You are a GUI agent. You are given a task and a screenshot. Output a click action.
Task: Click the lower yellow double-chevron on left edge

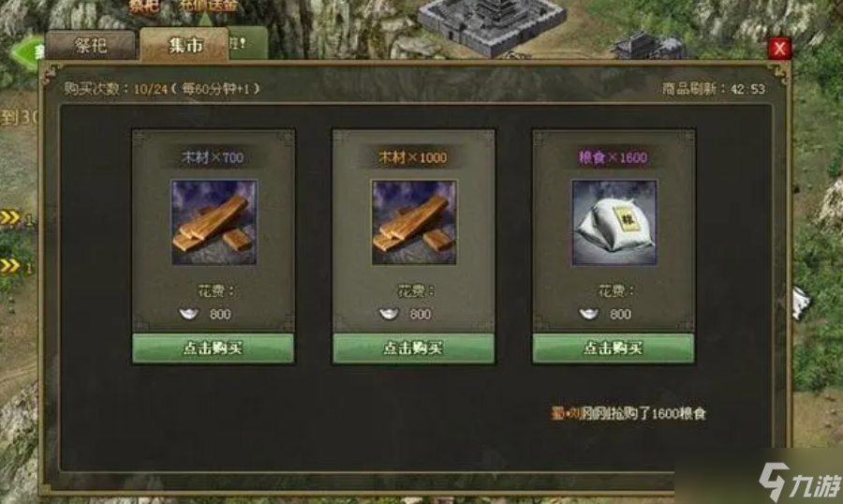click(10, 265)
